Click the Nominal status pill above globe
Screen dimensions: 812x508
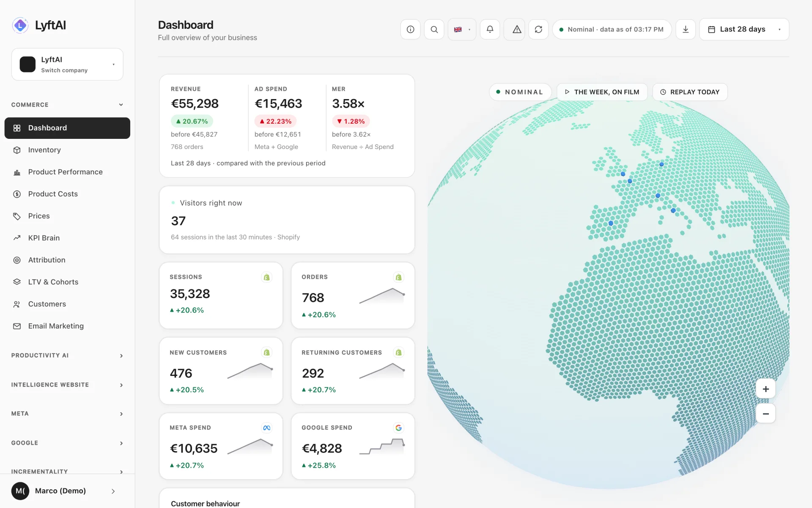520,92
